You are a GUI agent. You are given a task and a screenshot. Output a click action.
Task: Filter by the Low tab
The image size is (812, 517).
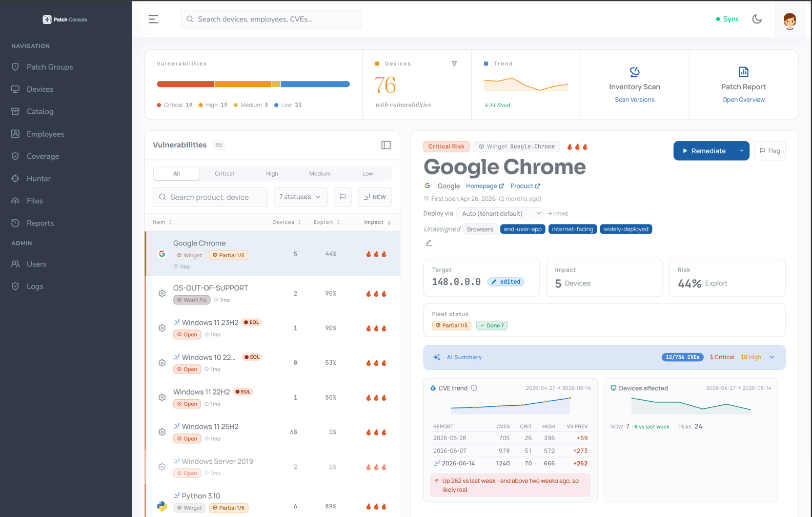tap(368, 174)
